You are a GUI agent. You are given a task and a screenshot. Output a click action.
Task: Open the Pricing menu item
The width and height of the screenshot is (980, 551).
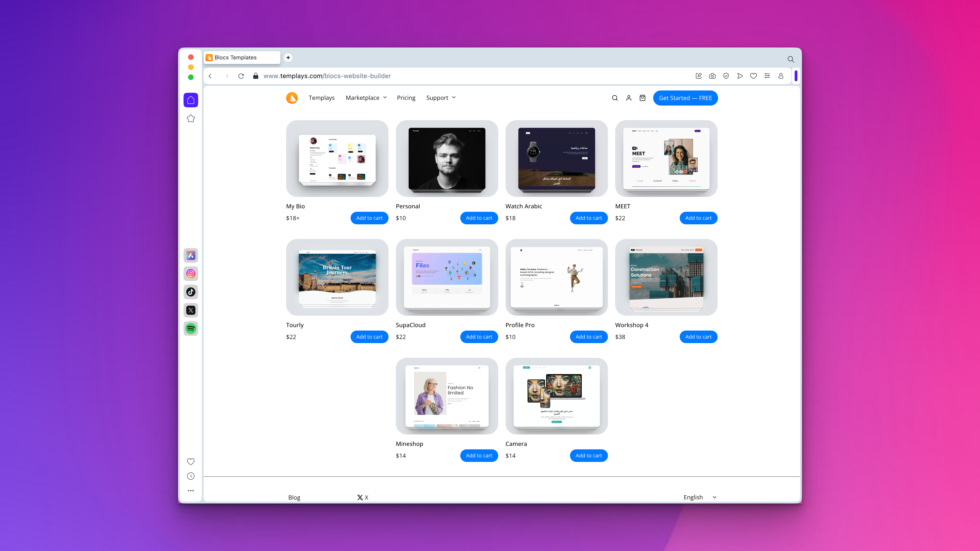[406, 98]
